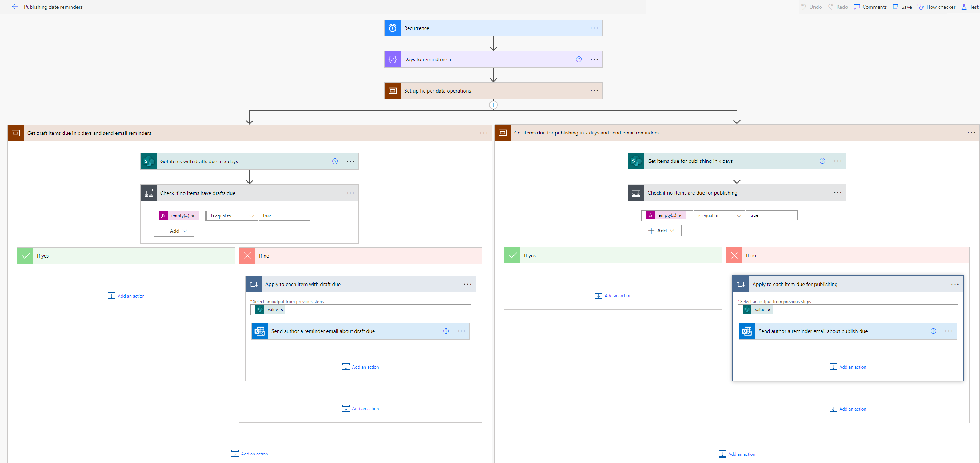Image resolution: width=980 pixels, height=463 pixels.
Task: Click the Outlook icon on the publish due reminder email
Action: click(747, 331)
